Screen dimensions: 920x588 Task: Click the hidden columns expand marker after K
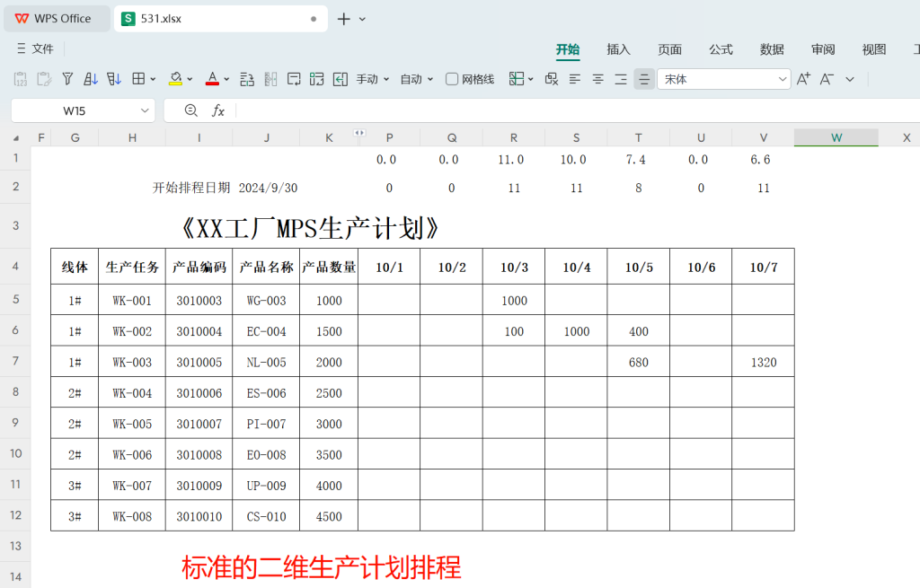pyautogui.click(x=359, y=133)
